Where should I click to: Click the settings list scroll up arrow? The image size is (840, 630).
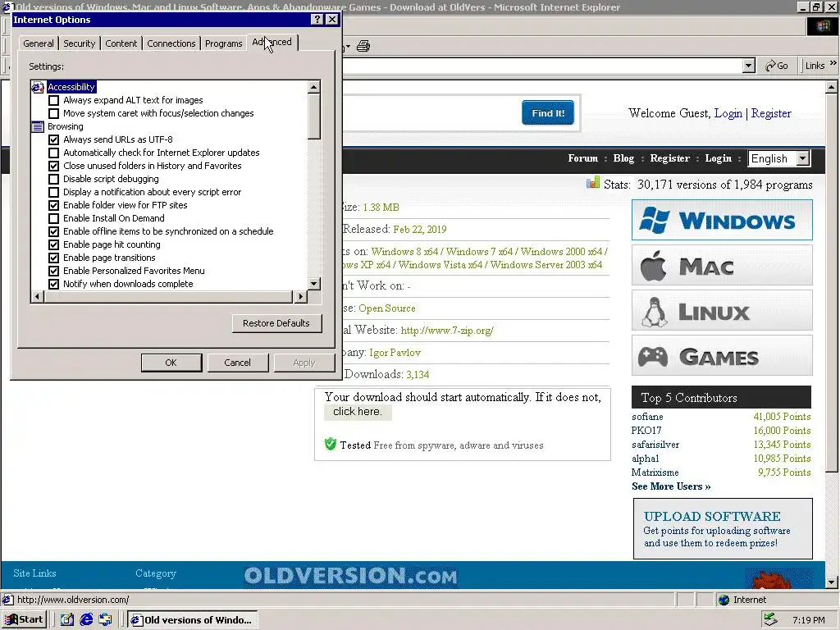(x=314, y=87)
